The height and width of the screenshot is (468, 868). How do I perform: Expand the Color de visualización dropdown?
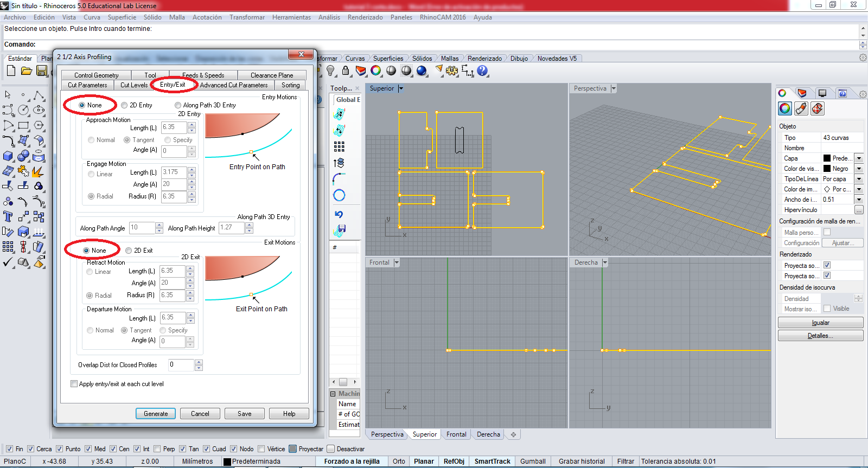(859, 169)
